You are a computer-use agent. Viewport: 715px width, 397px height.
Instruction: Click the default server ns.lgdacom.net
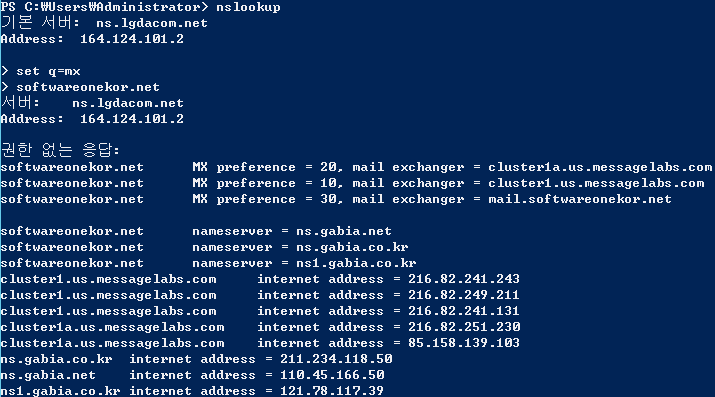[152, 23]
